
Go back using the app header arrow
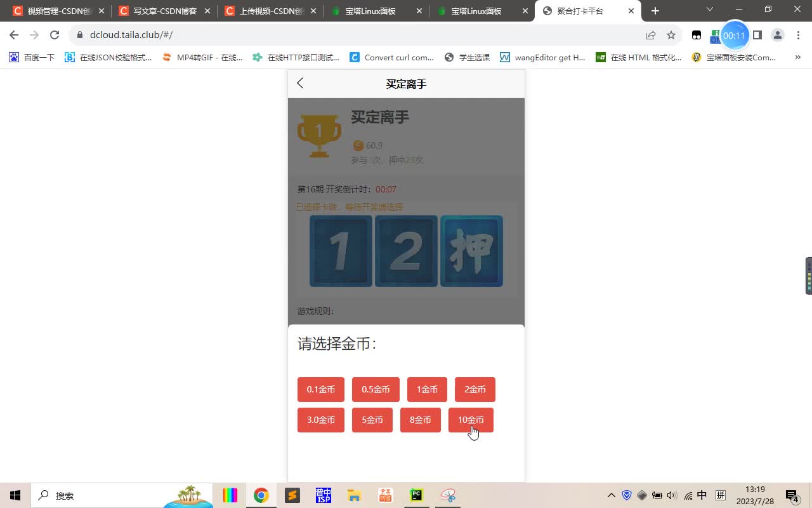pyautogui.click(x=300, y=83)
